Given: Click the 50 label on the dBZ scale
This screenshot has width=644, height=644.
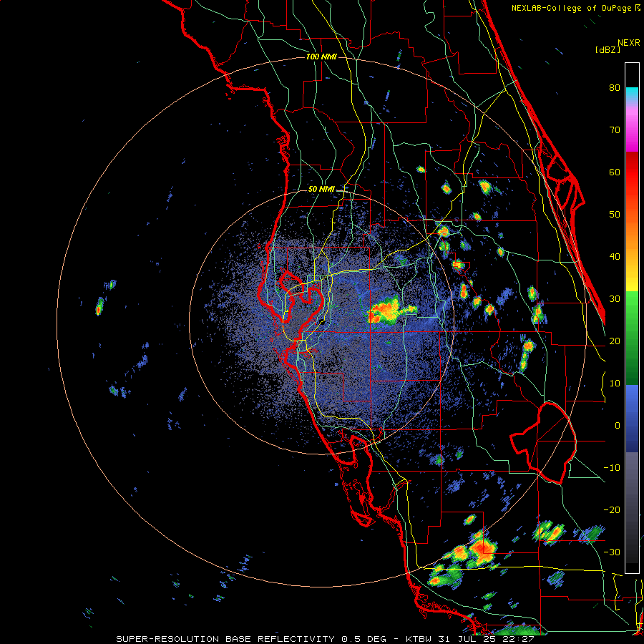Looking at the screenshot, I should click(x=615, y=215).
